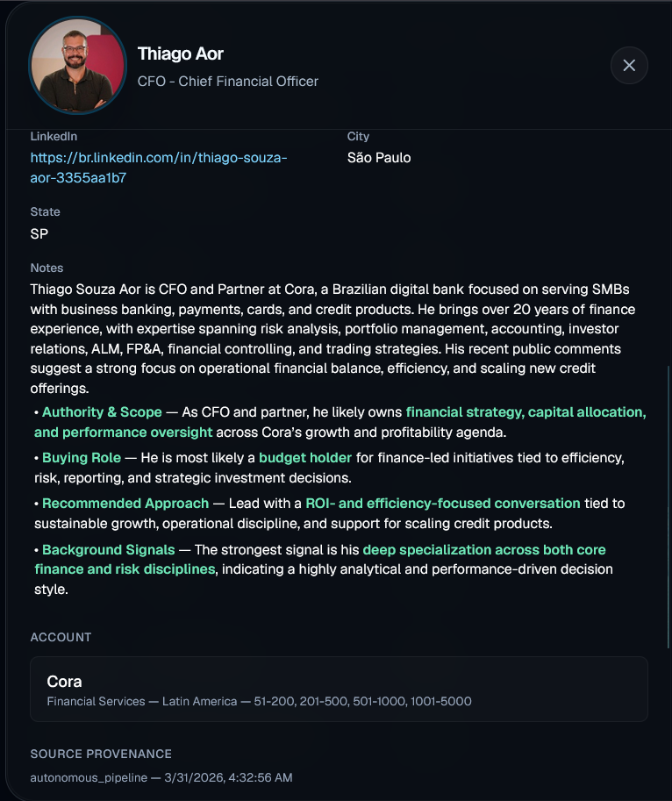
Task: Click the SOURCE PROVENANCE section header
Action: (x=101, y=754)
